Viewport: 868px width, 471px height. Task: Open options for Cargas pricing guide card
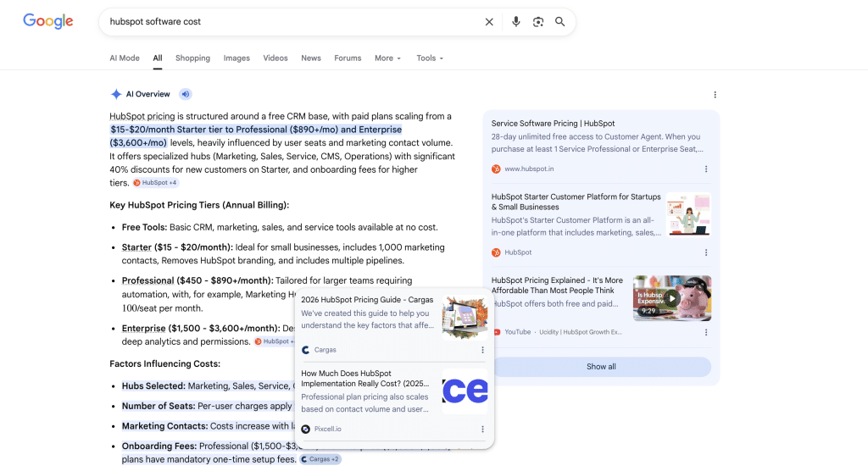tap(482, 350)
